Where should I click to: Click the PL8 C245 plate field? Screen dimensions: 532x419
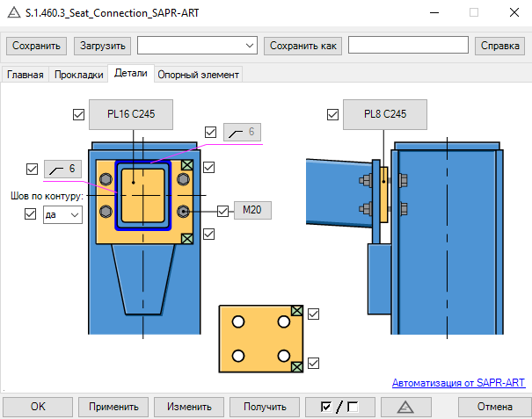point(385,114)
